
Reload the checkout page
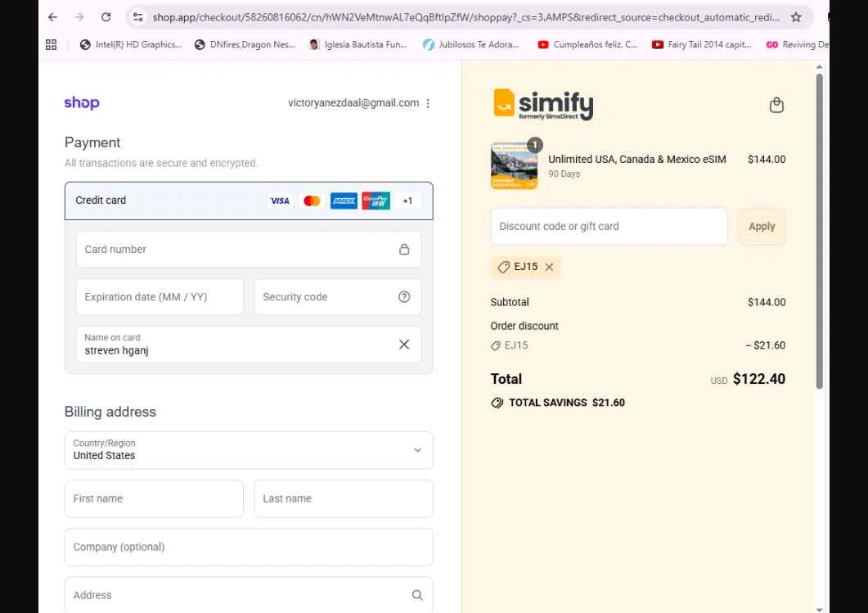[x=106, y=17]
